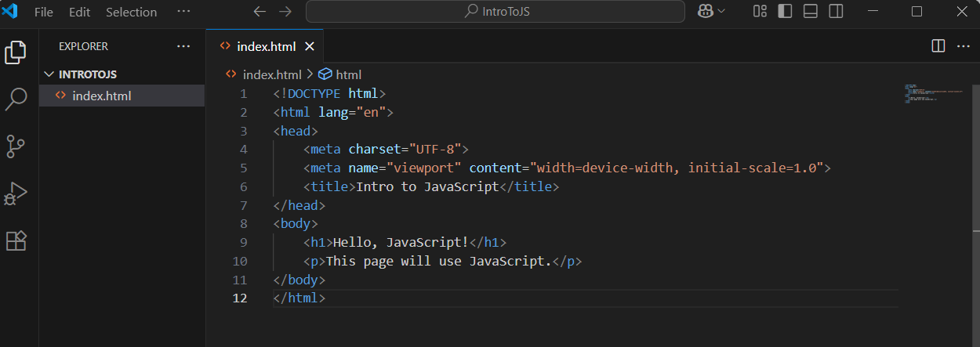
Task: Open the Search view in activity bar
Action: (16, 99)
